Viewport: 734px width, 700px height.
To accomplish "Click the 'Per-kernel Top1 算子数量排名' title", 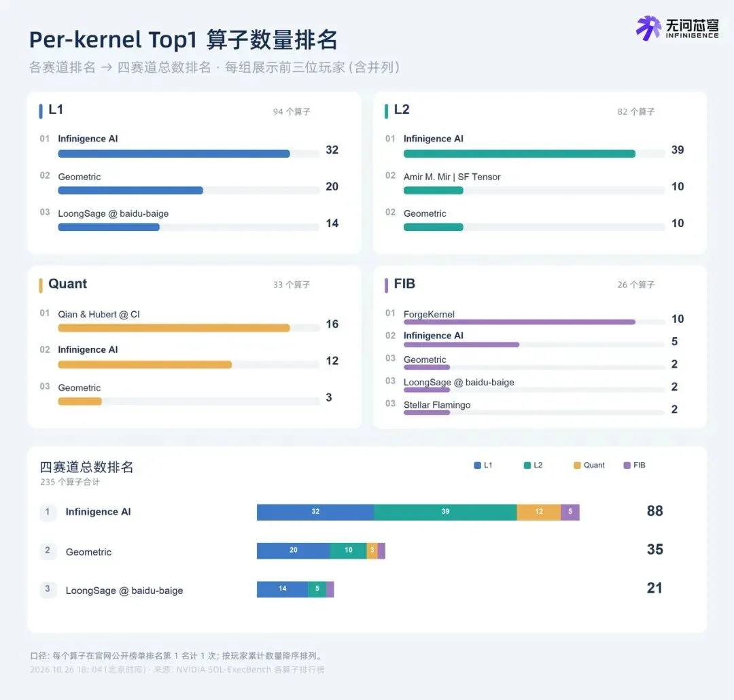I will tap(183, 40).
